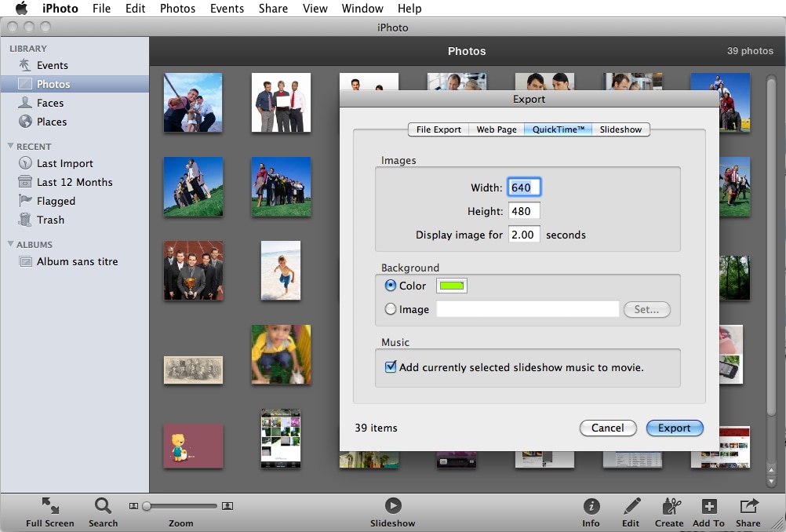Click the Display image for seconds field
The image size is (786, 532).
(x=524, y=235)
